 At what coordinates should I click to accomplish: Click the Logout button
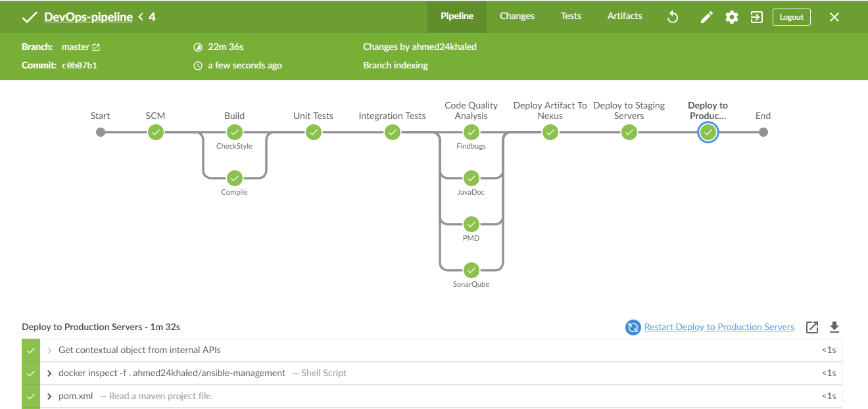pyautogui.click(x=791, y=17)
